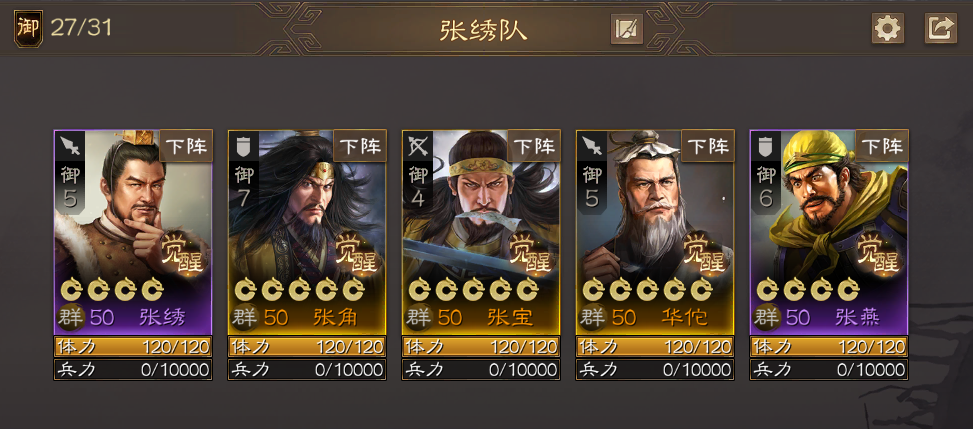
Task: Click the 张绣 体力 stamina bar
Action: [133, 346]
